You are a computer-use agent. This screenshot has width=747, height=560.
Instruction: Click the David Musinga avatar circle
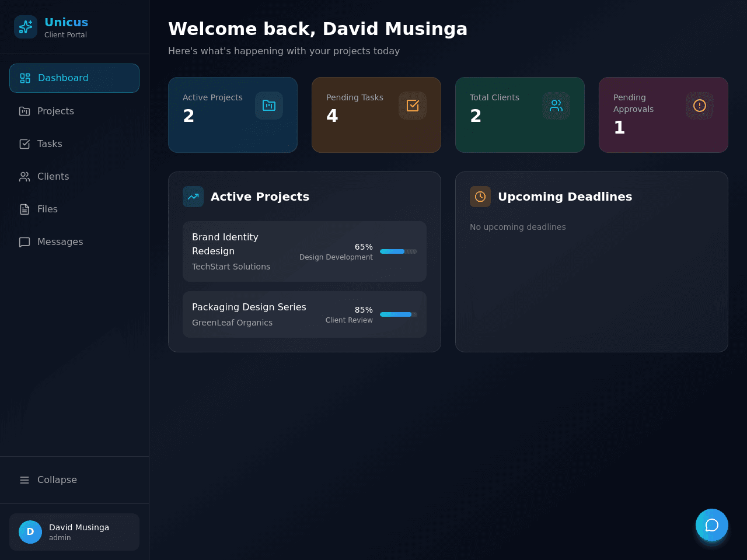click(x=30, y=532)
